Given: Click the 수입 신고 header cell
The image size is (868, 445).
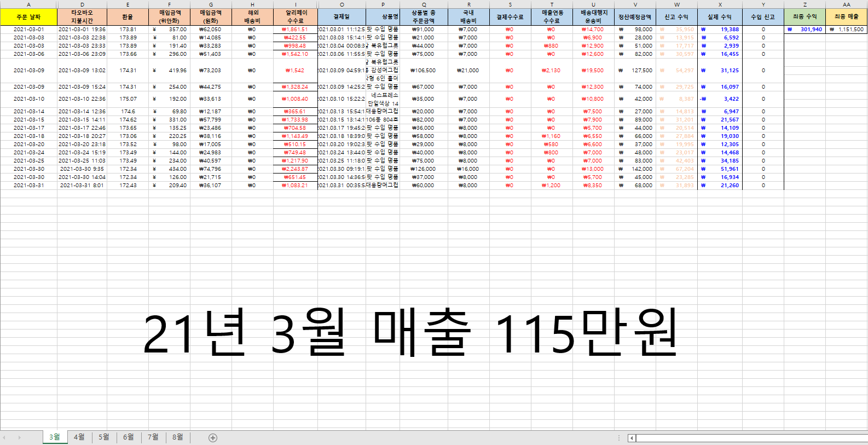Looking at the screenshot, I should (x=763, y=17).
